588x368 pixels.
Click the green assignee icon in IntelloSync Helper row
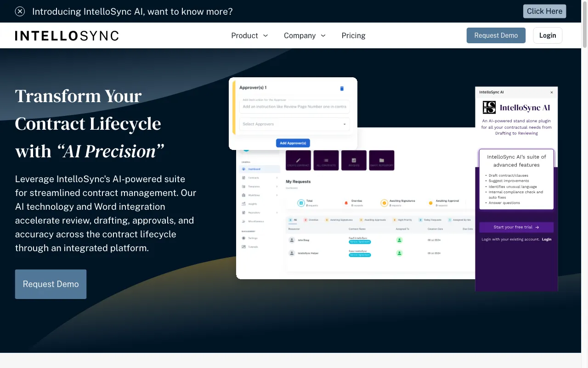point(399,253)
